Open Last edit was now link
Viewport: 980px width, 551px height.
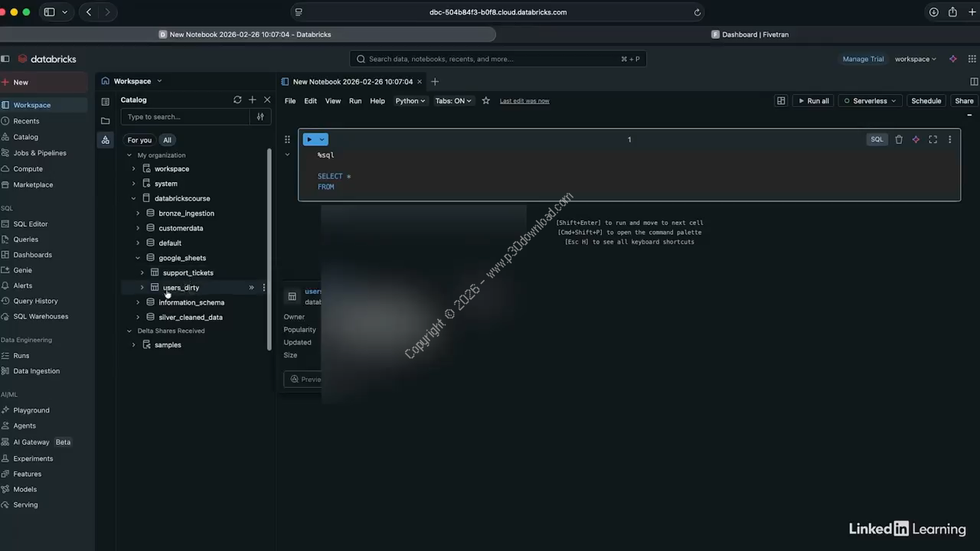[x=524, y=100]
